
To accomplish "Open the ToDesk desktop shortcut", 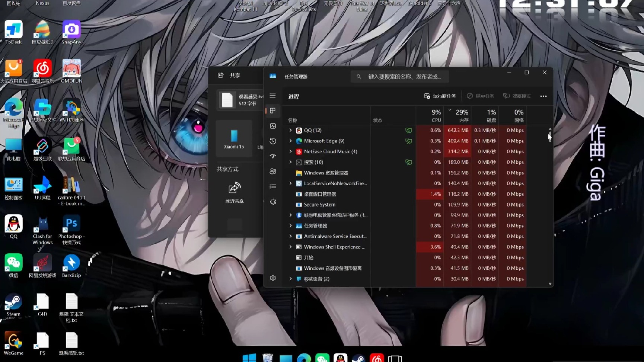I will click(x=13, y=33).
